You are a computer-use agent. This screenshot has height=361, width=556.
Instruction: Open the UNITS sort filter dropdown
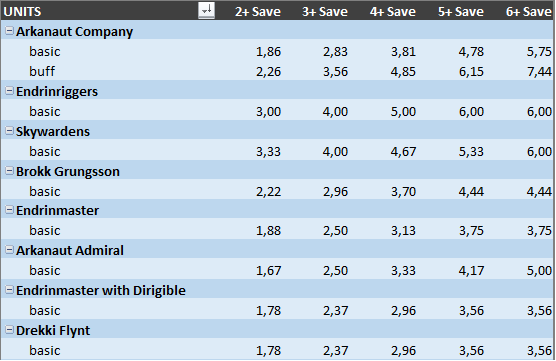[206, 10]
